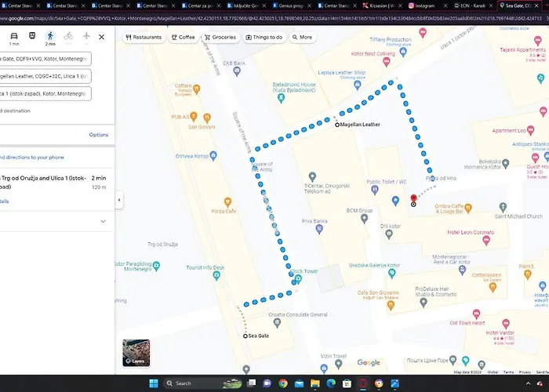Collapse the side panel arrow
Viewport: 549px width, 392px height.
[x=119, y=200]
